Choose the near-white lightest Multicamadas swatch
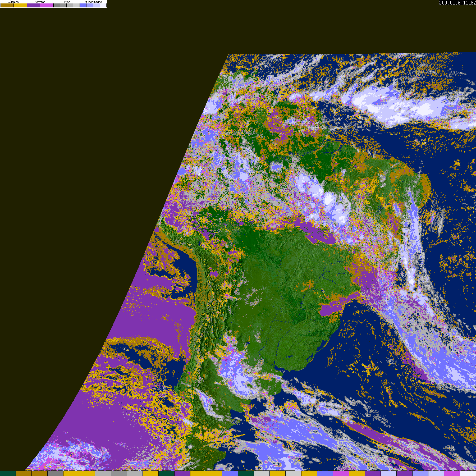476x476 pixels. point(103,5)
